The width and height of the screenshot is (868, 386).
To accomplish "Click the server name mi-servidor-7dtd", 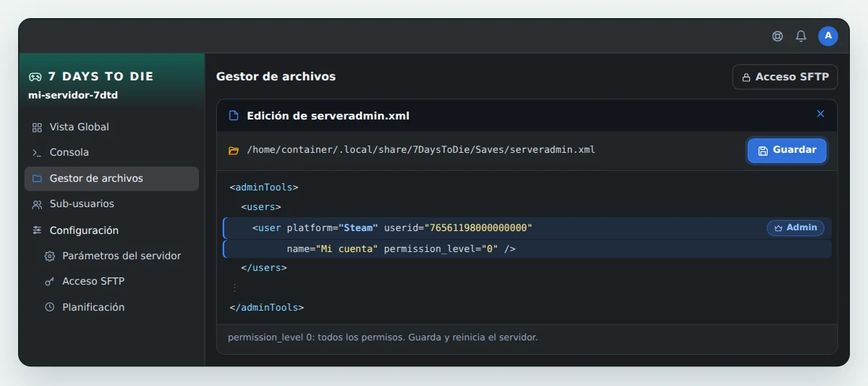I will [73, 96].
